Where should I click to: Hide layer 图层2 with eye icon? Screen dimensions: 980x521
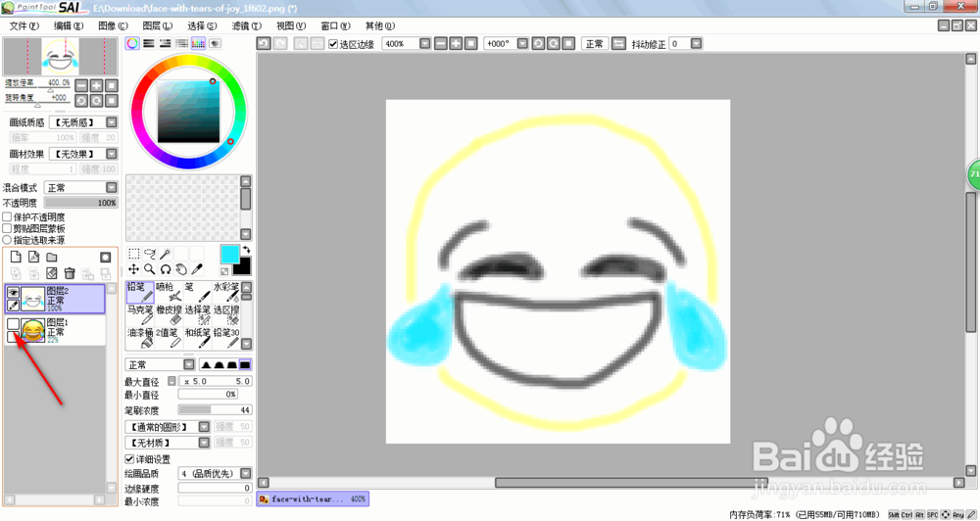tap(13, 293)
